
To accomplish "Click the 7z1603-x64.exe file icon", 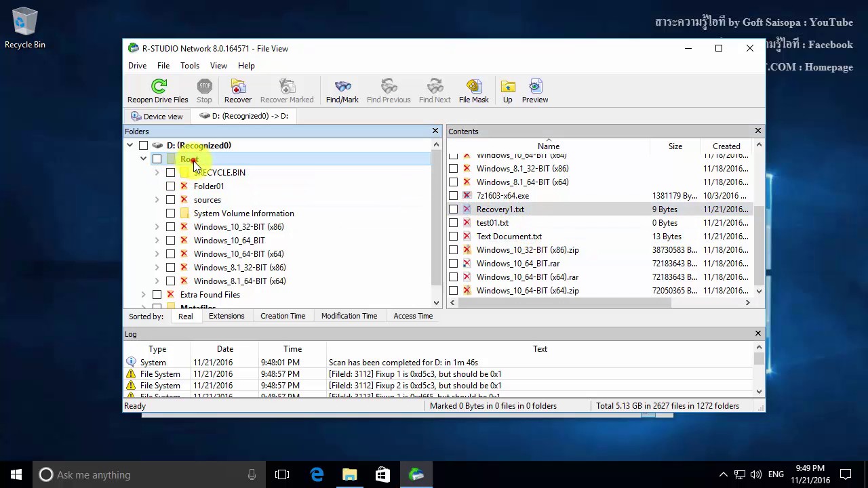I will click(467, 195).
